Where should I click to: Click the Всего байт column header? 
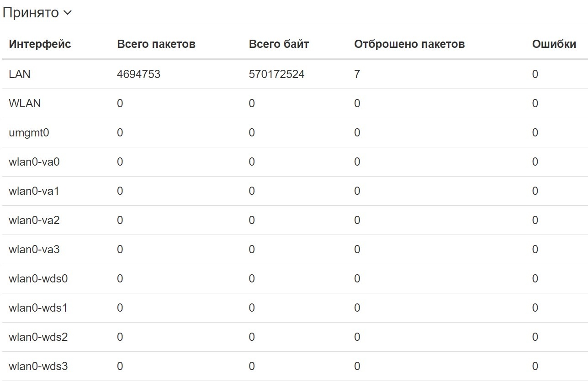279,44
